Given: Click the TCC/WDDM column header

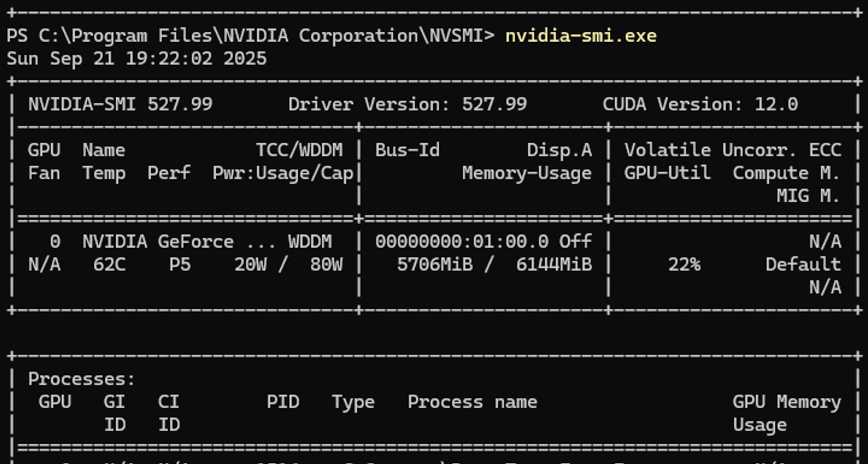Looking at the screenshot, I should [299, 150].
